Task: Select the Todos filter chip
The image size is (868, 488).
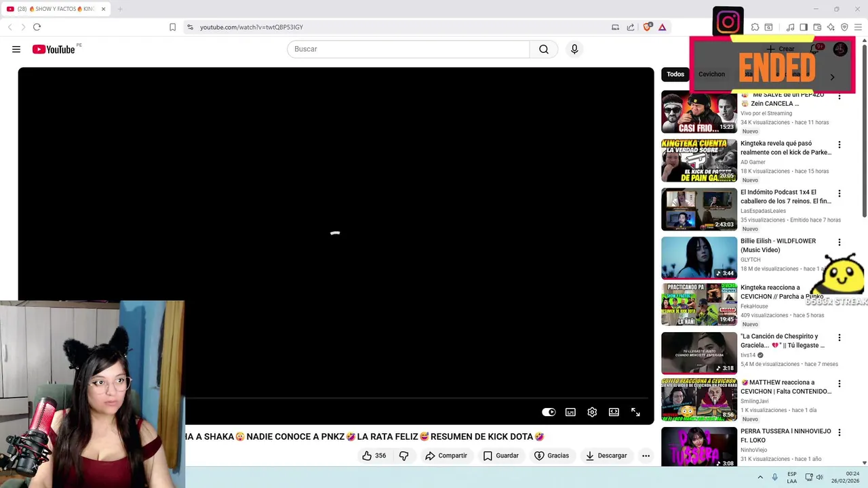Action: pyautogui.click(x=675, y=74)
